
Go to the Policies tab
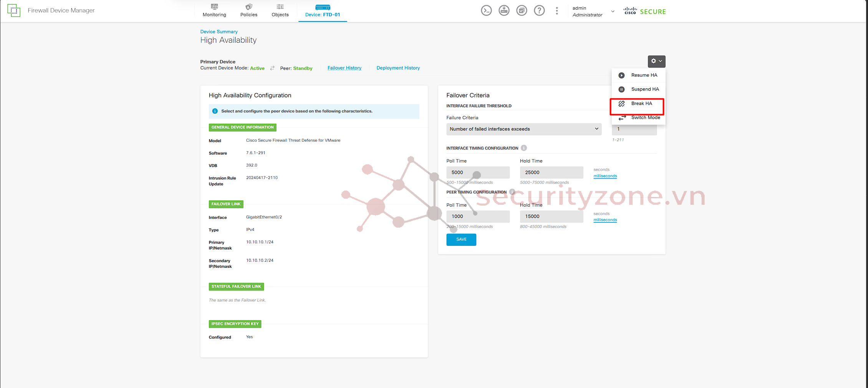click(x=248, y=11)
